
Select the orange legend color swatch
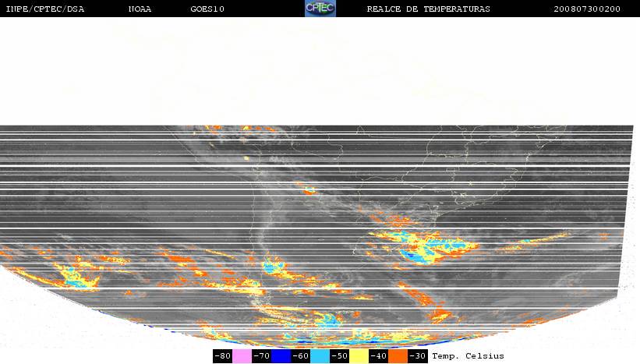pos(398,356)
